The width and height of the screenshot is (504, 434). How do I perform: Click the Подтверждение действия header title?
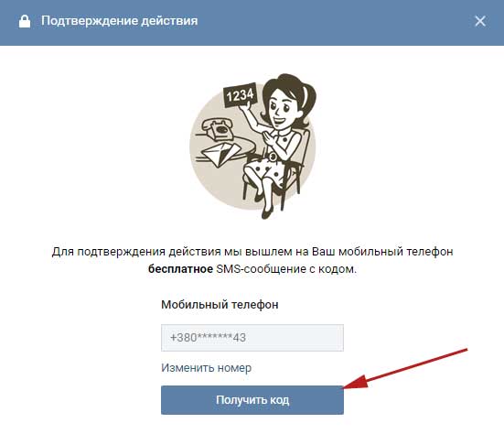(x=120, y=21)
